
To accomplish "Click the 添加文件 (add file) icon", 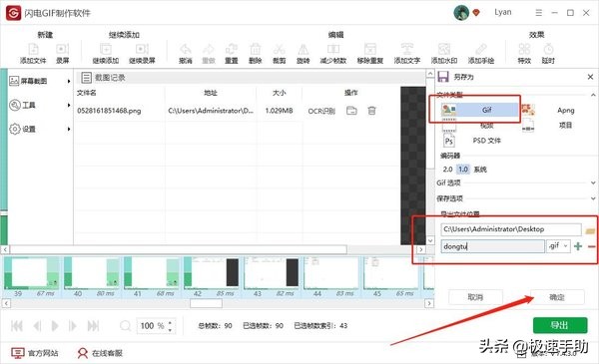I will pyautogui.click(x=33, y=49).
